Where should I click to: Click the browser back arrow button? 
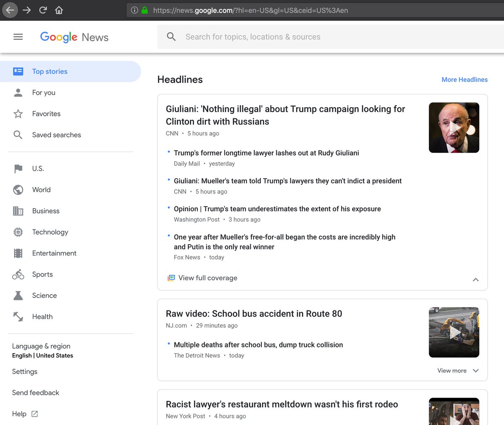coord(10,10)
